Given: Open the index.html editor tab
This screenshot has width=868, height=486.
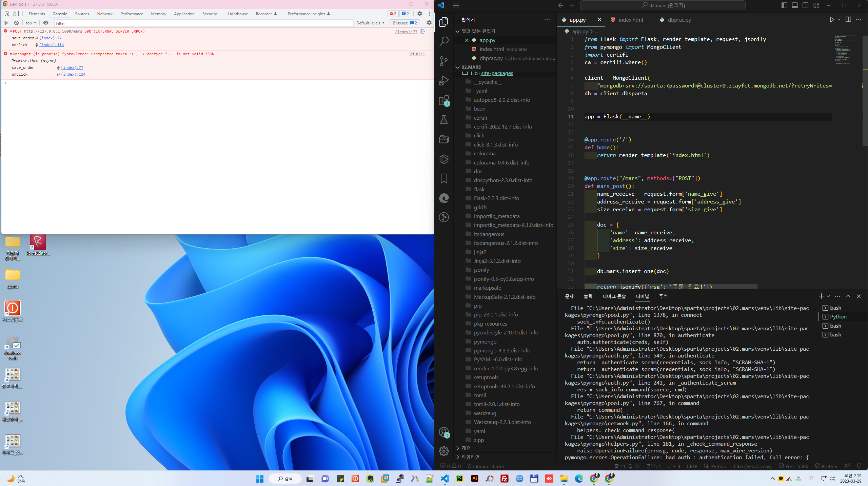Looking at the screenshot, I should (630, 20).
